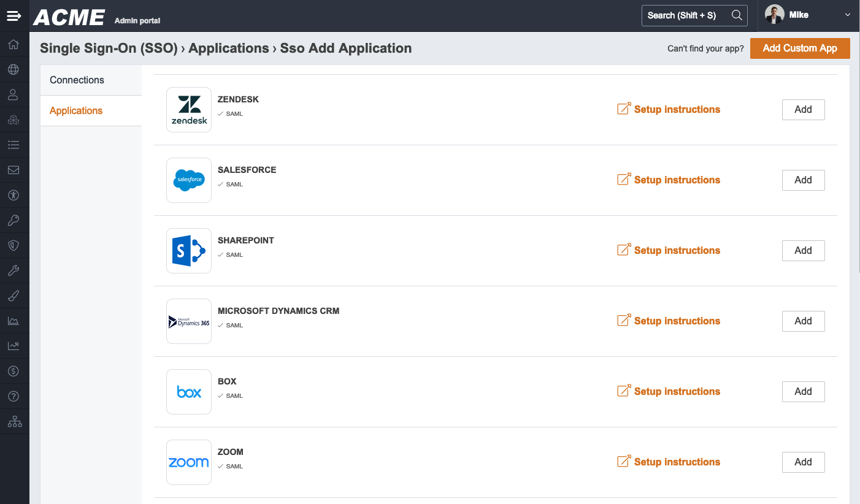Switch to the Connections tab
Screen dimensions: 860x504
pyautogui.click(x=91, y=80)
